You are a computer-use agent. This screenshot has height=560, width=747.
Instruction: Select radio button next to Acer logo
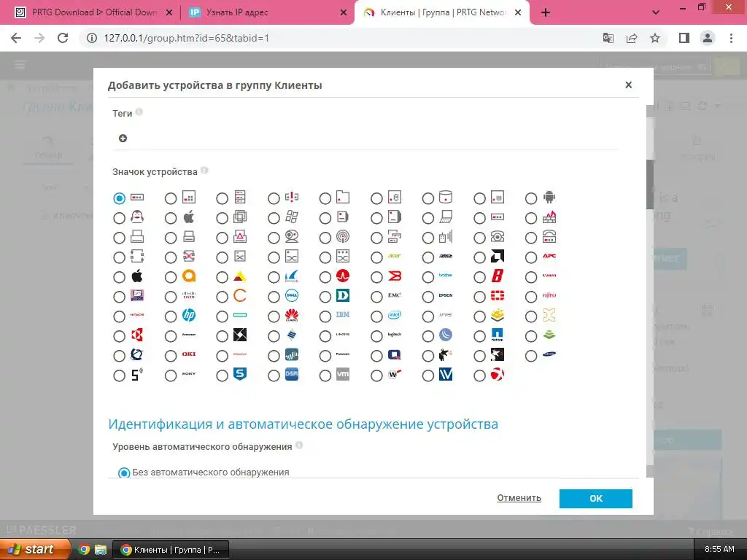pyautogui.click(x=376, y=257)
